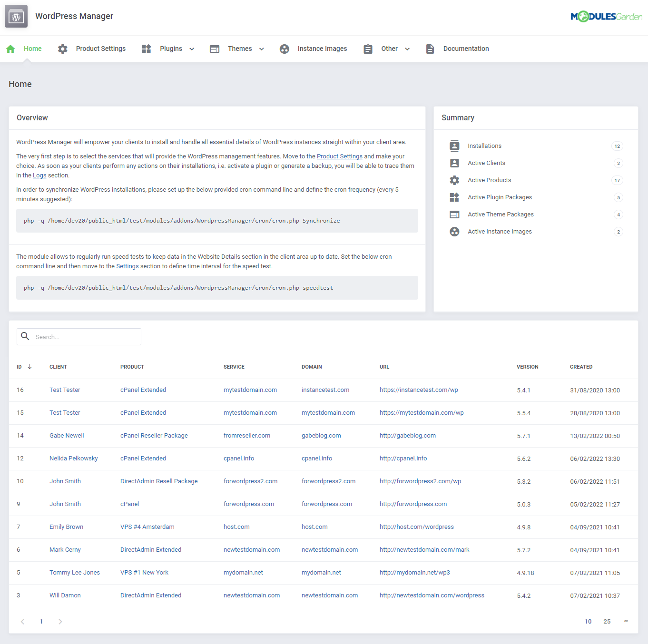Open http://host.com/wordpress URL
The height and width of the screenshot is (644, 648).
point(417,527)
